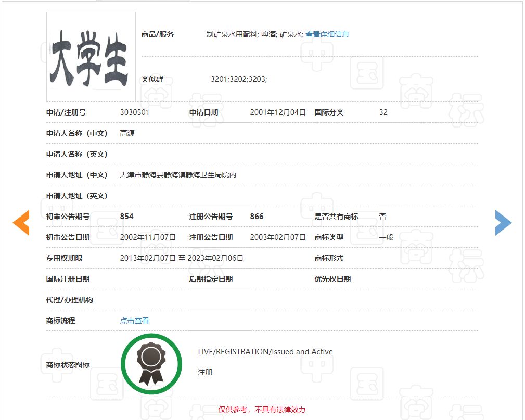Click the trademark type value 一般
Image resolution: width=525 pixels, height=420 pixels.
tap(386, 237)
